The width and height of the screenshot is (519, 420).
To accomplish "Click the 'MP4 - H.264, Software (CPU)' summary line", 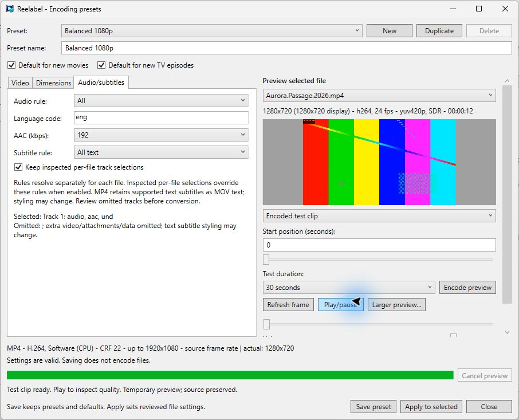I will [x=150, y=348].
